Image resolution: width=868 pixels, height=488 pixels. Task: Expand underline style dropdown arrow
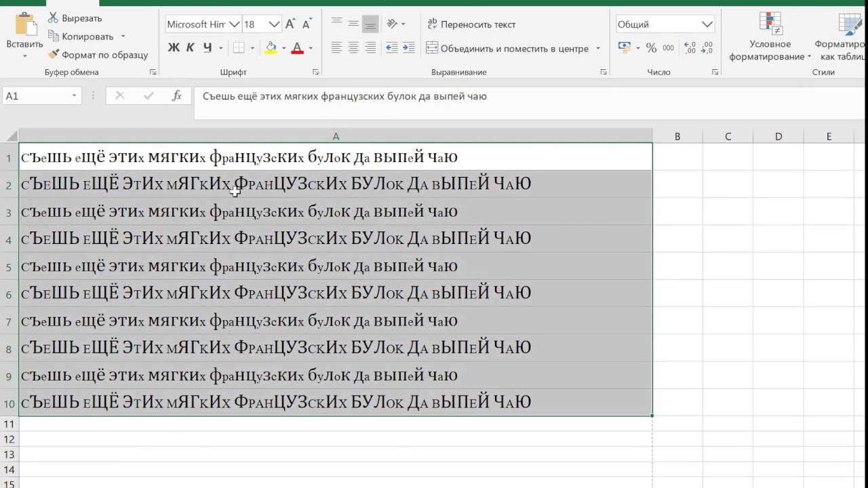pyautogui.click(x=221, y=48)
